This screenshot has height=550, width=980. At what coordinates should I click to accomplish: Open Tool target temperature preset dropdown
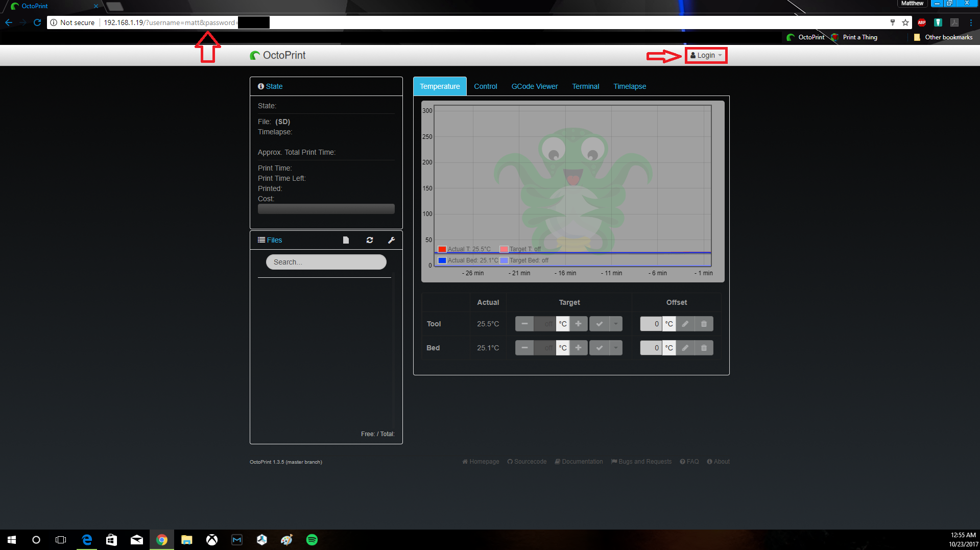point(616,324)
